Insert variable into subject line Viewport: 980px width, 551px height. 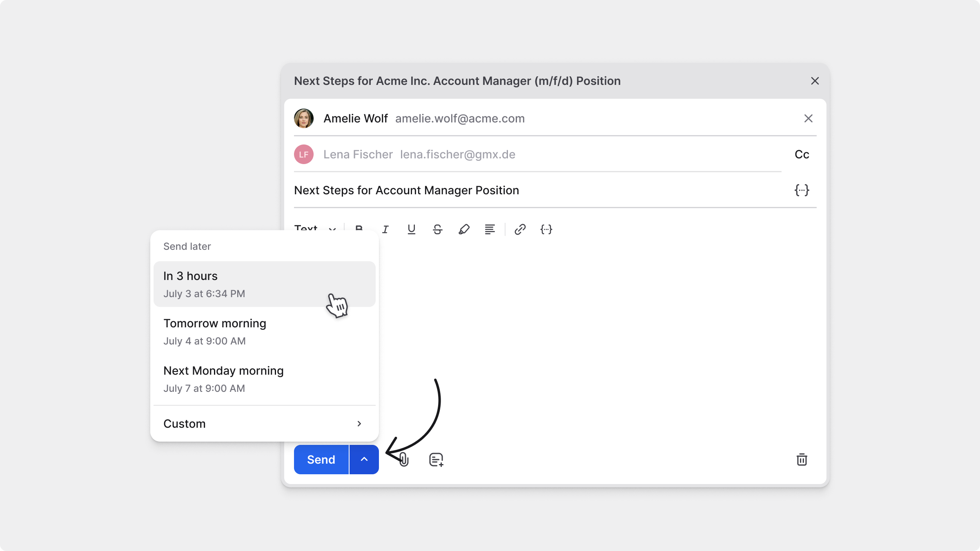tap(802, 190)
